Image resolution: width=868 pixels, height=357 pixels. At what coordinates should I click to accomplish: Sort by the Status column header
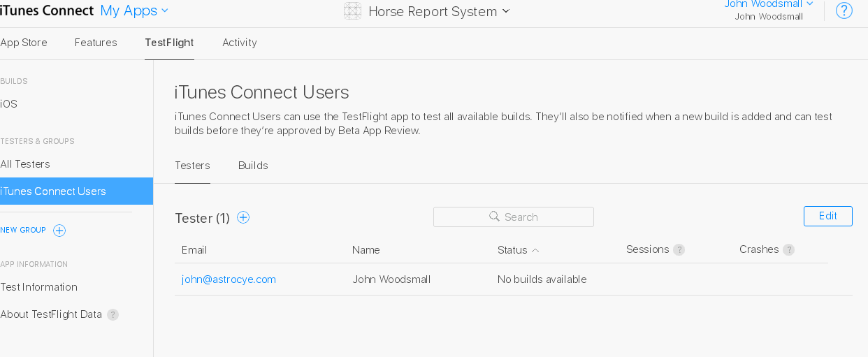pyautogui.click(x=518, y=250)
